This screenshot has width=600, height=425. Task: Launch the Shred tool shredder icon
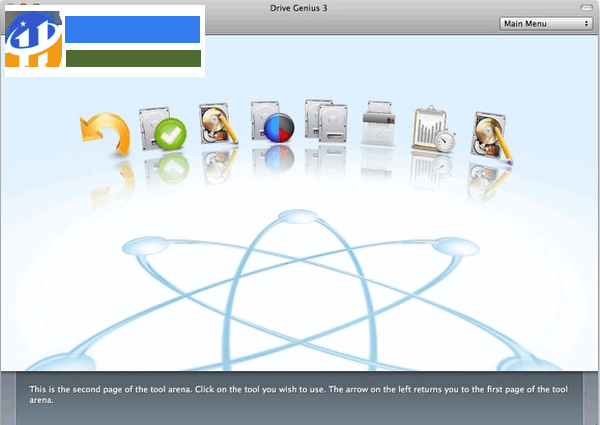(378, 123)
